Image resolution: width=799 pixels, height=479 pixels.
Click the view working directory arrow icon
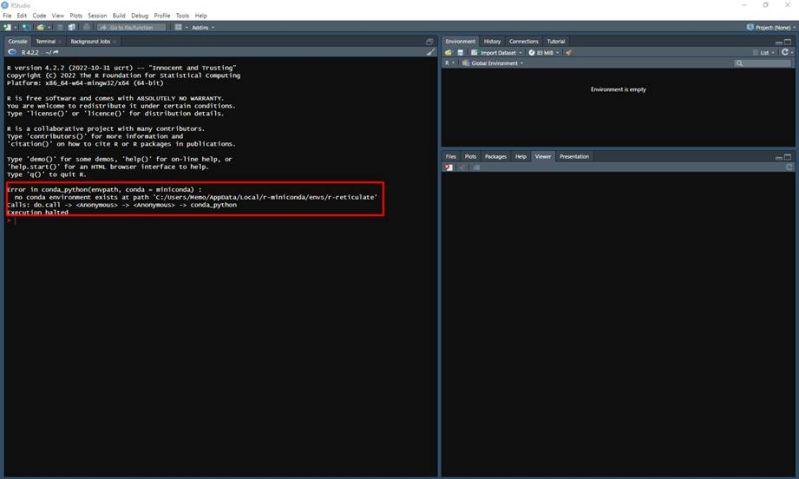point(56,52)
